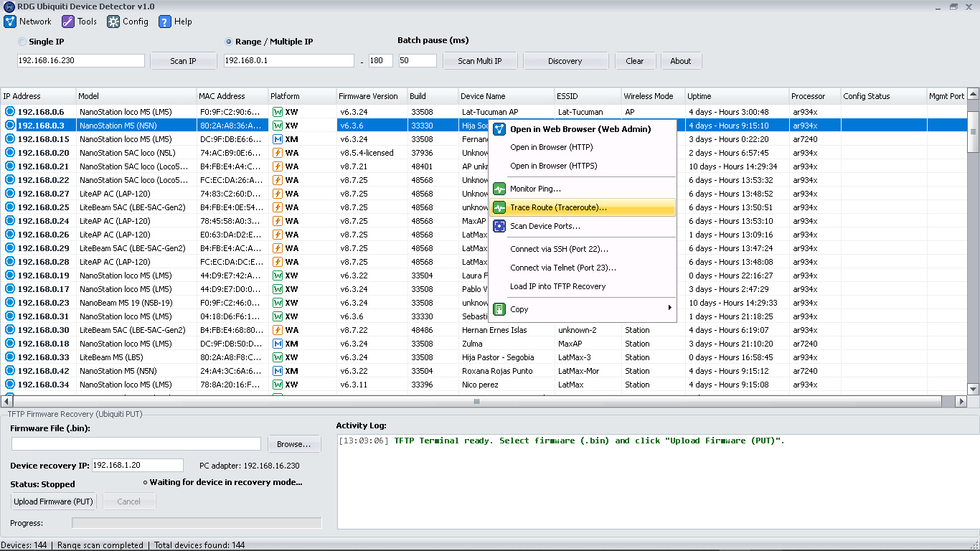Click the XW platform icon in 192.168.0.19 row

coord(278,275)
